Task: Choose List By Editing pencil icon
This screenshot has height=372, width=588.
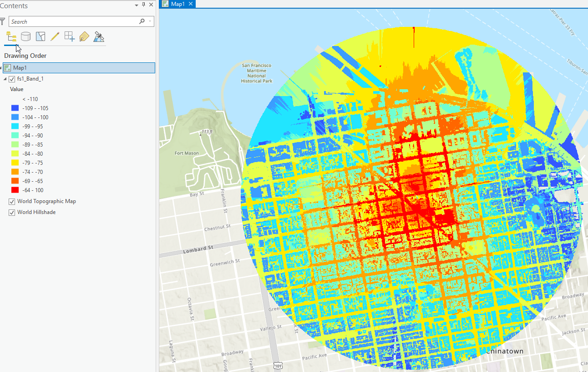Action: pyautogui.click(x=55, y=37)
